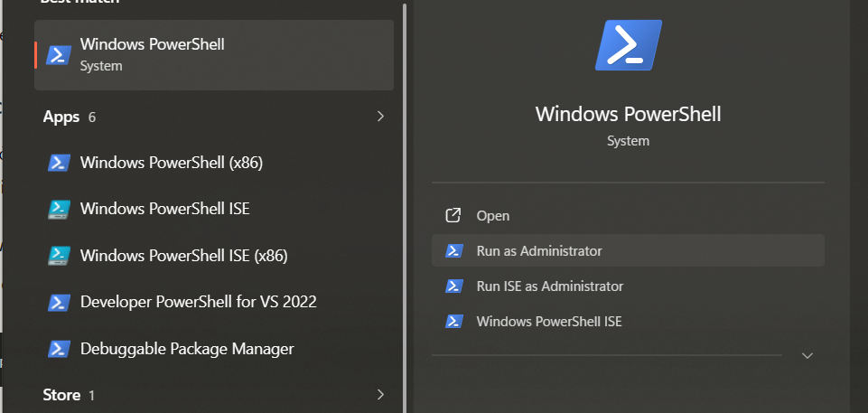Screen dimensions: 868x413
Task: Launch Windows PowerShell ISE from Apps list
Action: click(214, 210)
